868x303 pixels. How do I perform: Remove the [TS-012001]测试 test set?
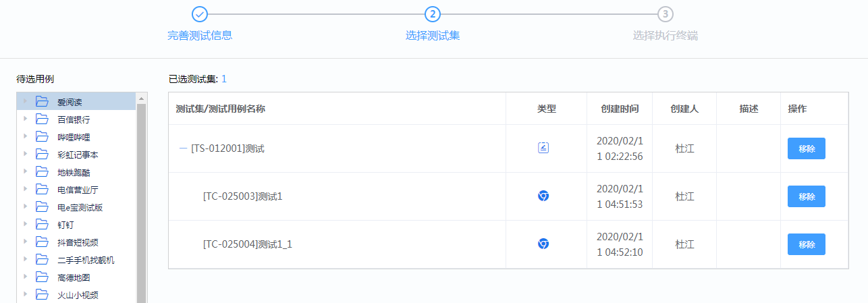pyautogui.click(x=807, y=148)
